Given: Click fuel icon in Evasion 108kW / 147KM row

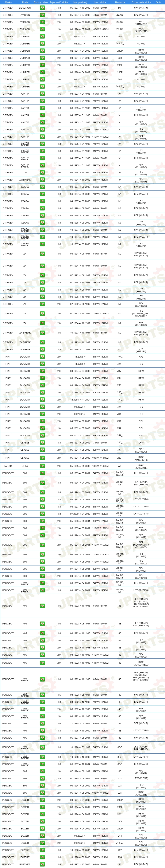Looking at the screenshot, I should (42, 29).
